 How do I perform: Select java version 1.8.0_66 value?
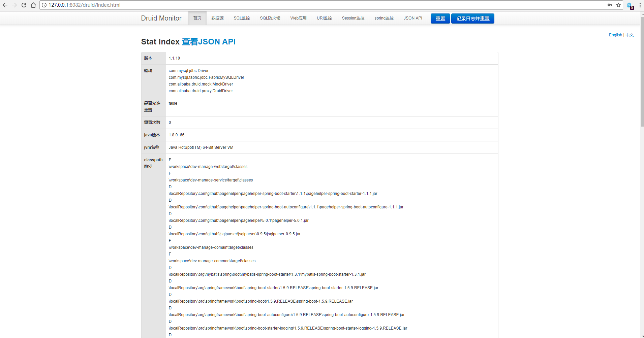177,135
